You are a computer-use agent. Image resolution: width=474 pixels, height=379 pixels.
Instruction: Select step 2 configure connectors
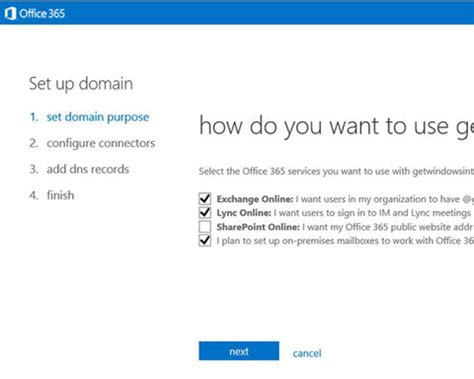pyautogui.click(x=92, y=143)
